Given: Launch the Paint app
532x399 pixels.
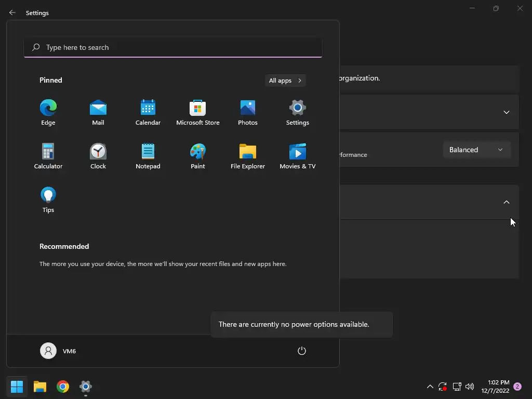Looking at the screenshot, I should 198,156.
